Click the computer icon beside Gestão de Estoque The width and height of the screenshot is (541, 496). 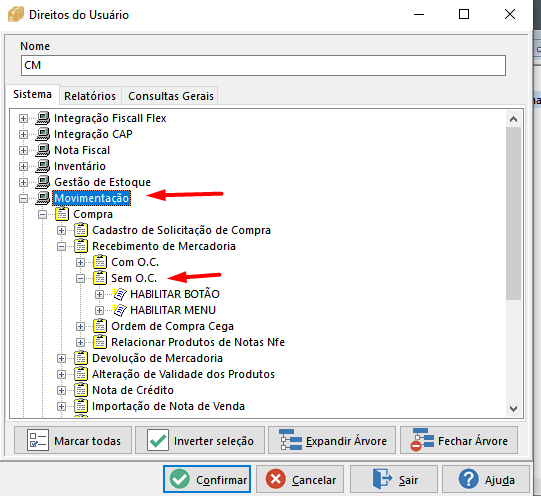pos(43,182)
